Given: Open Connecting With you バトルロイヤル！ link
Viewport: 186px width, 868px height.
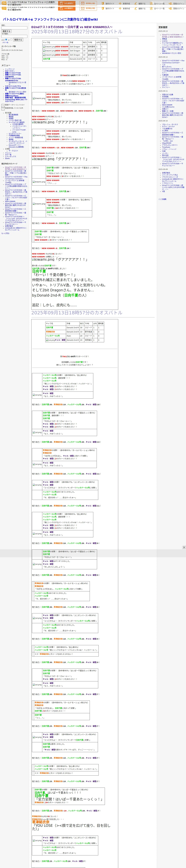Looking at the screenshot, I should 16,100.
